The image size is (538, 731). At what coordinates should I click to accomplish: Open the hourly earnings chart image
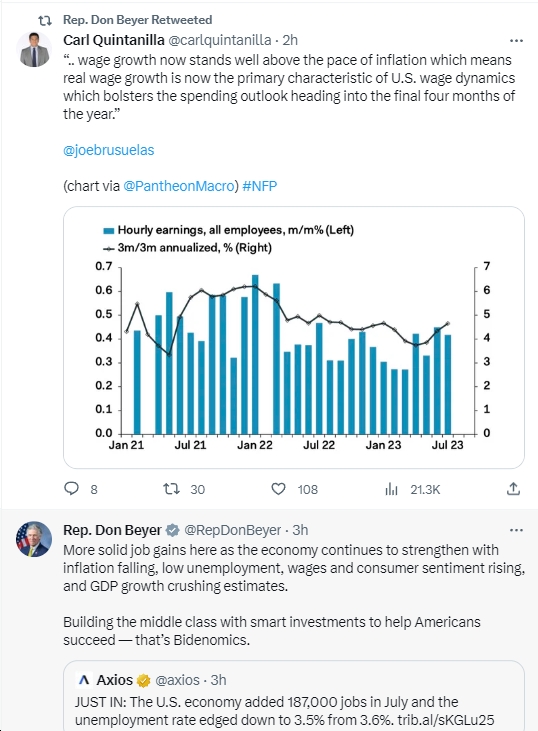click(294, 337)
